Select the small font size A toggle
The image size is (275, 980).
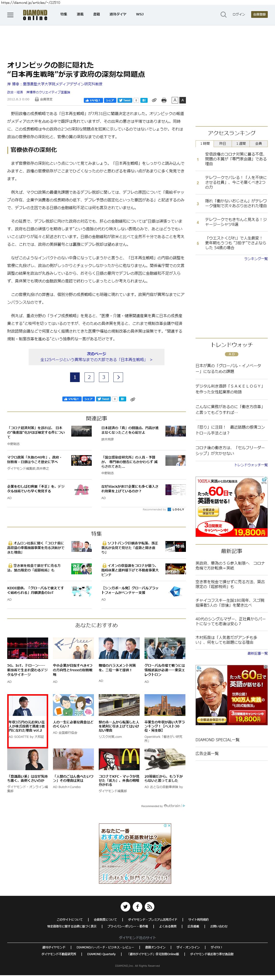[x=174, y=100]
